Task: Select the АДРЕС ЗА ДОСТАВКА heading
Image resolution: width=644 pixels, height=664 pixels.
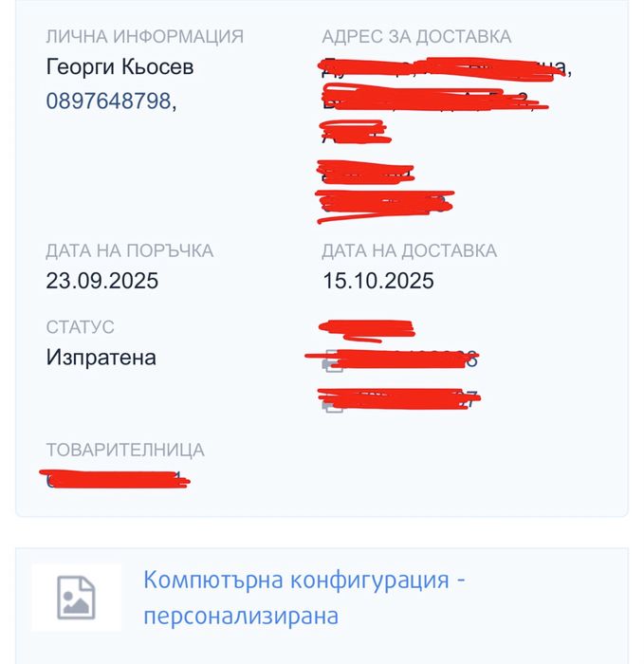Action: (x=416, y=37)
